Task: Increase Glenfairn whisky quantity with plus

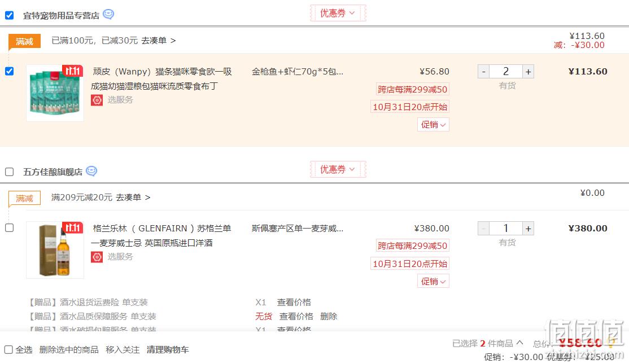Action: pyautogui.click(x=528, y=229)
